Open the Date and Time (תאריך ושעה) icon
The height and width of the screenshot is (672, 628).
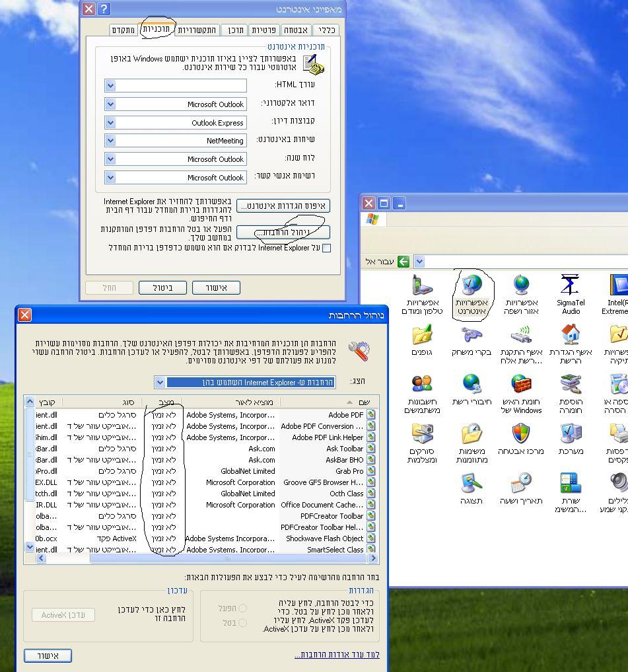521,483
